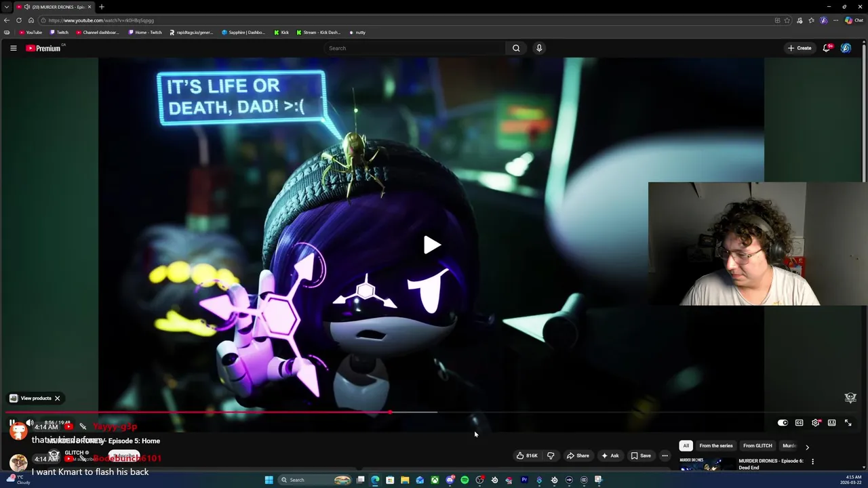The width and height of the screenshot is (868, 488).
Task: Open the Twitch bookmark
Action: tap(60, 33)
